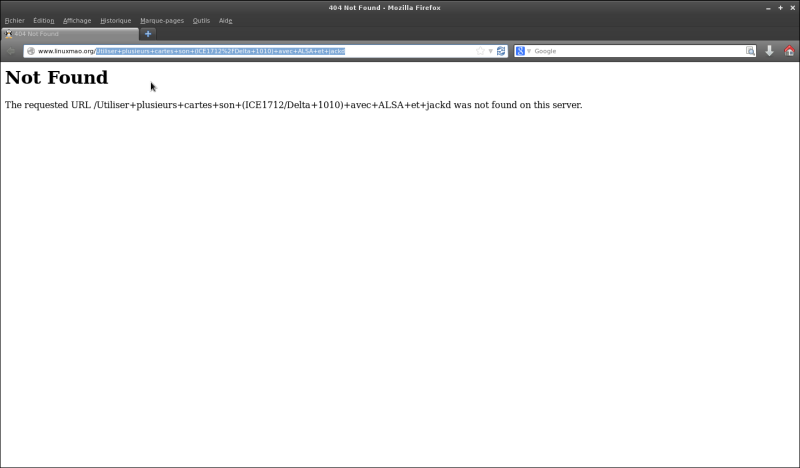Click the Not Found heading
The height and width of the screenshot is (468, 800).
[57, 77]
